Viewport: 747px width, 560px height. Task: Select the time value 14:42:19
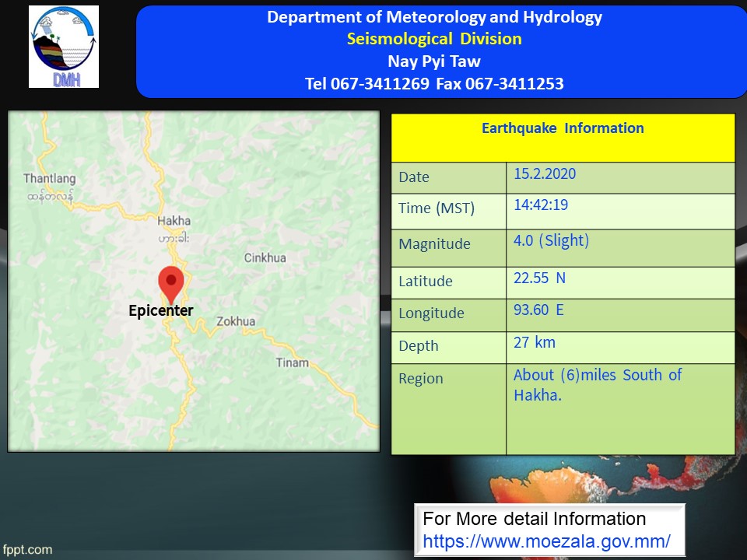(x=541, y=205)
